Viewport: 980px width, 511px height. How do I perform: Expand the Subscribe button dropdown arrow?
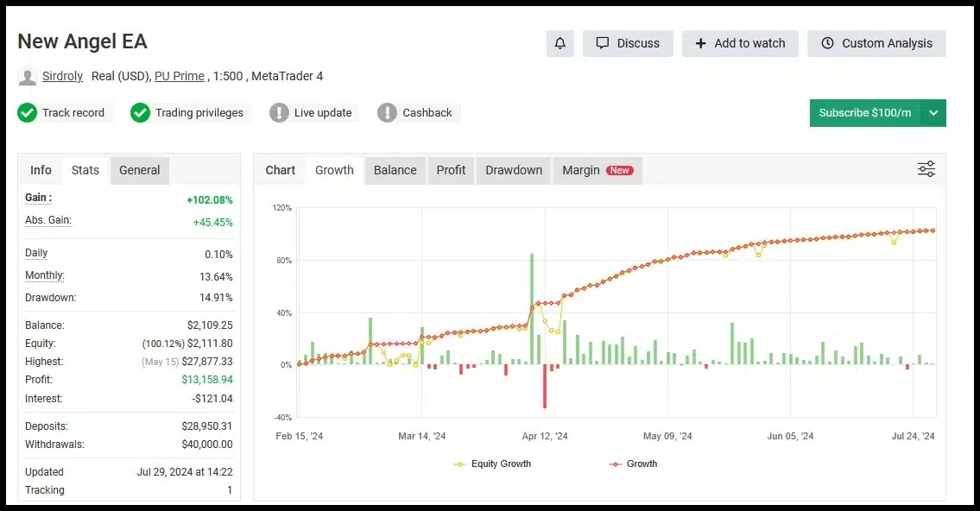(x=933, y=113)
